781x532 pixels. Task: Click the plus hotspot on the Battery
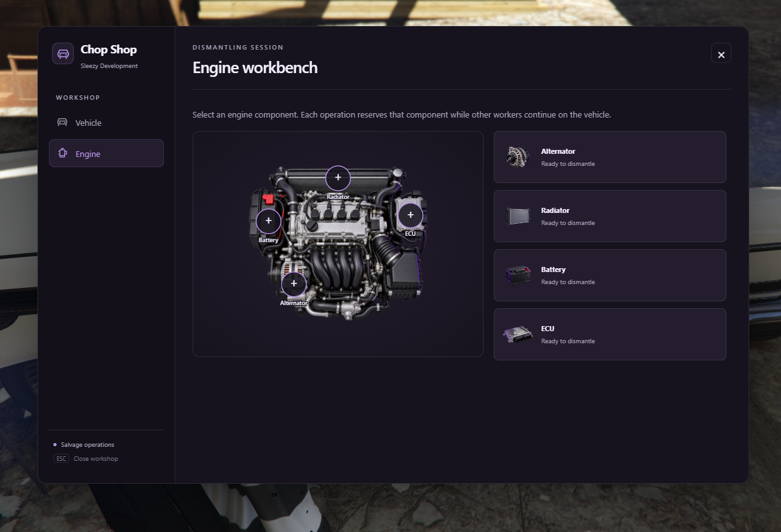coord(269,221)
